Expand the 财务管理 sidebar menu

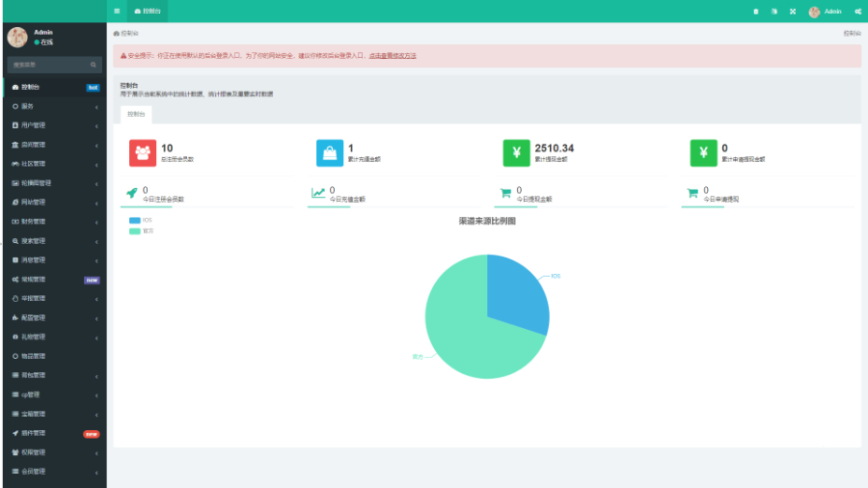pyautogui.click(x=53, y=222)
